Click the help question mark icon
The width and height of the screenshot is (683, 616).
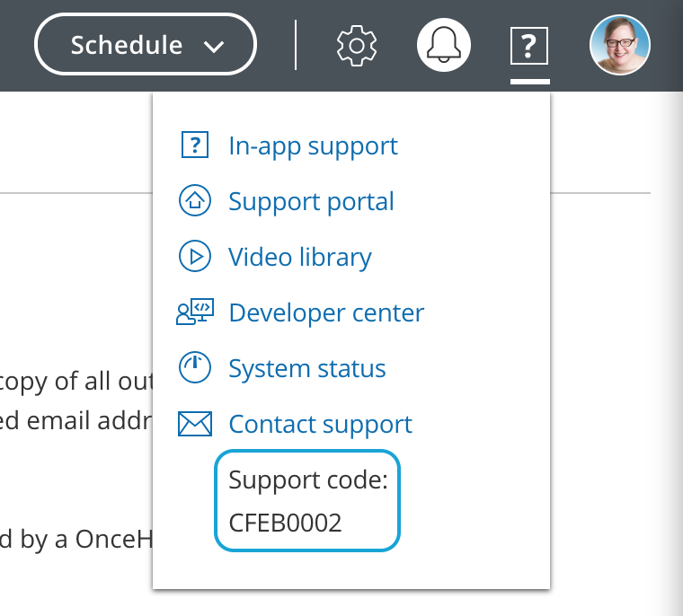529,44
